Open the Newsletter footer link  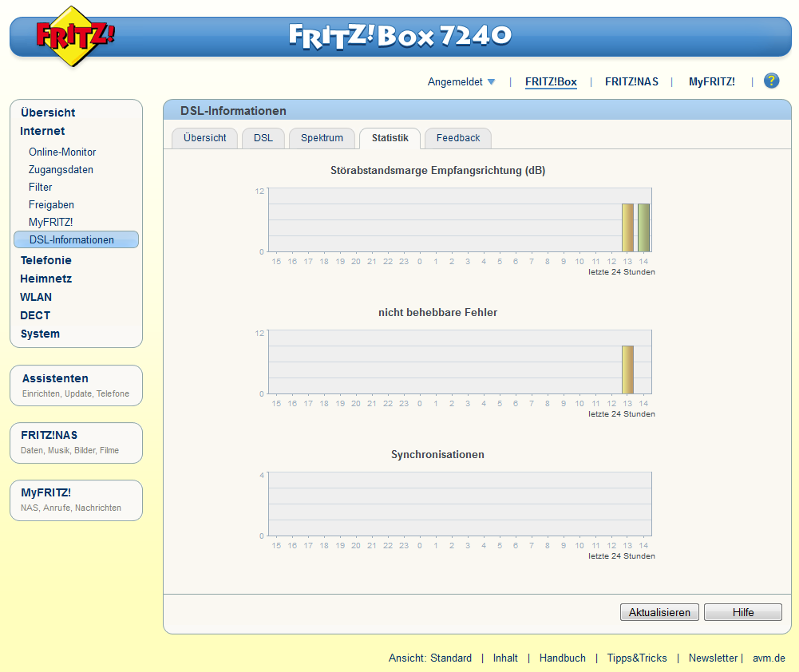pyautogui.click(x=713, y=658)
